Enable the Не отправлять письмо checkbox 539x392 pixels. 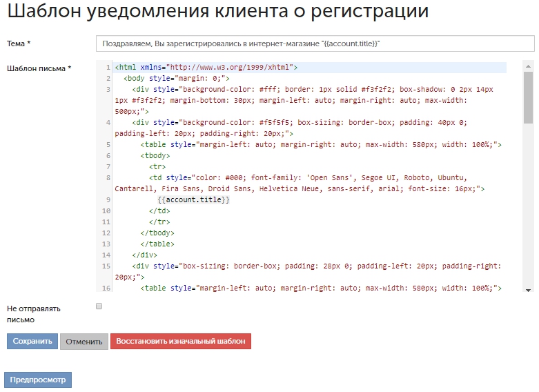coord(99,306)
